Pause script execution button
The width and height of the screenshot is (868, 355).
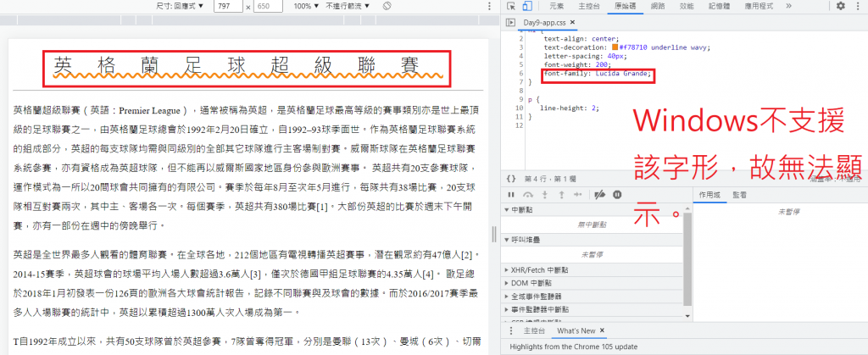pyautogui.click(x=511, y=195)
